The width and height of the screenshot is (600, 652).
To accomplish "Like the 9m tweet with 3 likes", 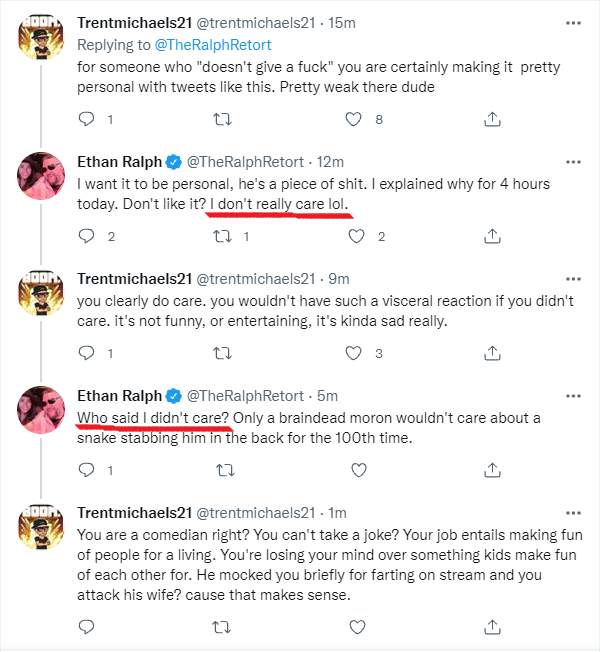I will point(353,353).
